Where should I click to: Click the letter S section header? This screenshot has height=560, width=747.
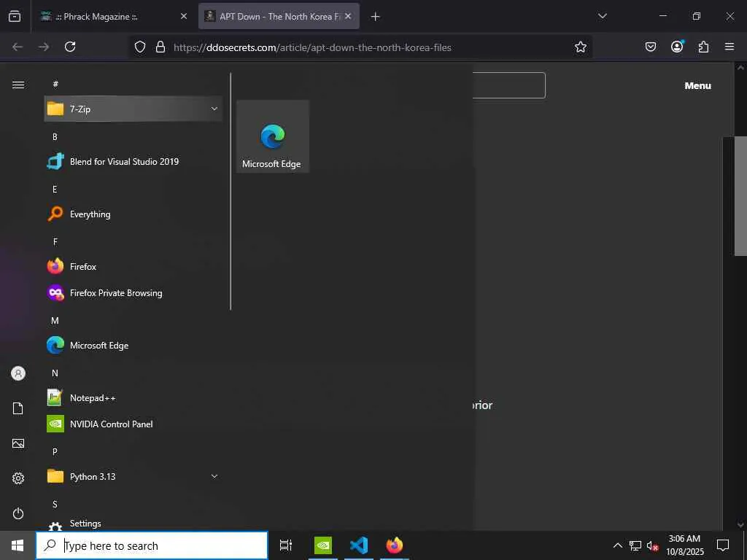[55, 504]
